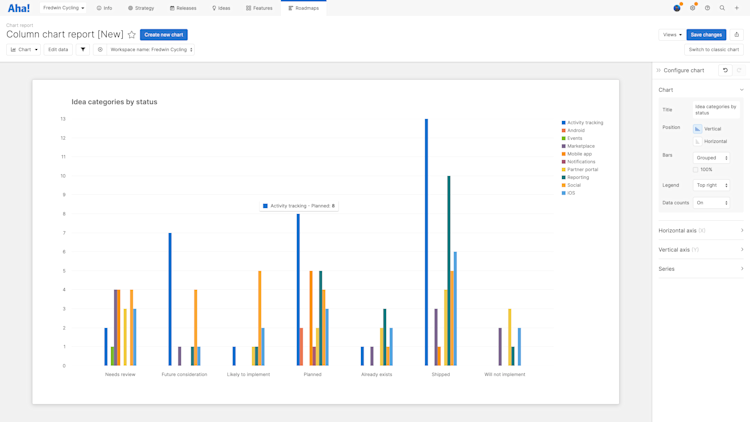Remove the Workspace name filter
The image size is (750, 422).
coord(100,49)
